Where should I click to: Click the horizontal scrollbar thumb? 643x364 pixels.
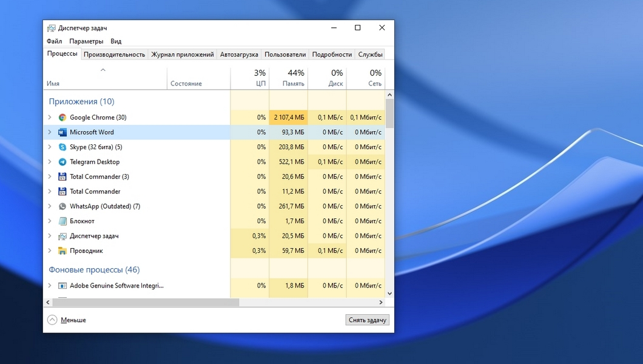146,302
